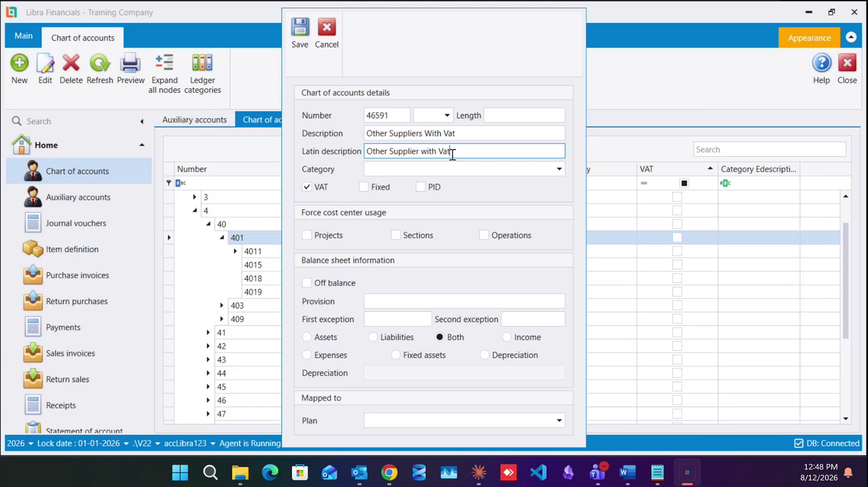Screen dimensions: 868x487
Task: Select the Expenses radio button
Action: coord(307,355)
